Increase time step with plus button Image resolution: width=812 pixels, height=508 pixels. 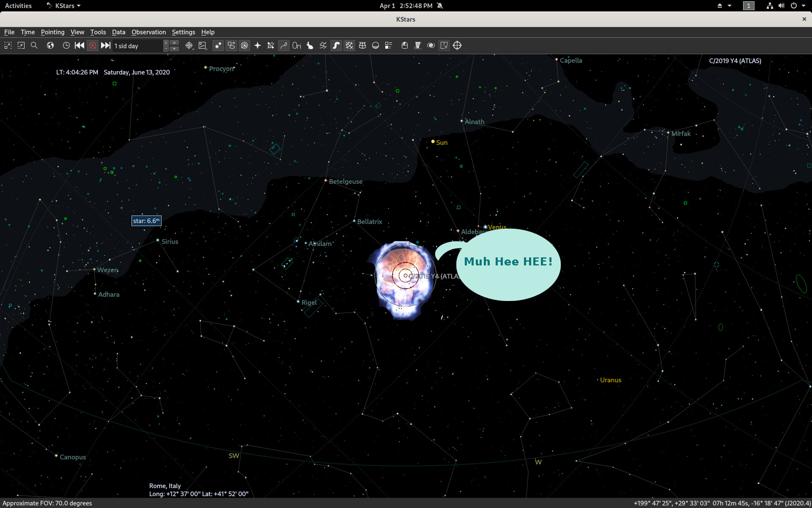(166, 43)
